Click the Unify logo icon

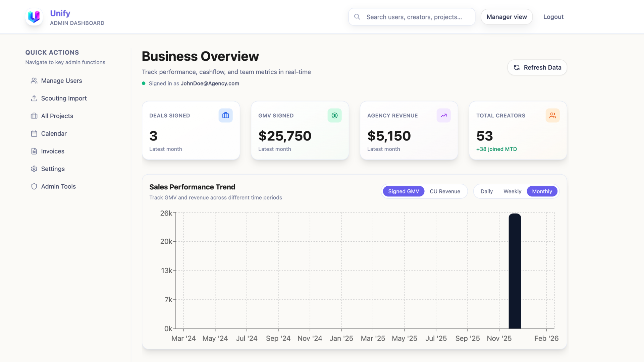click(x=34, y=16)
